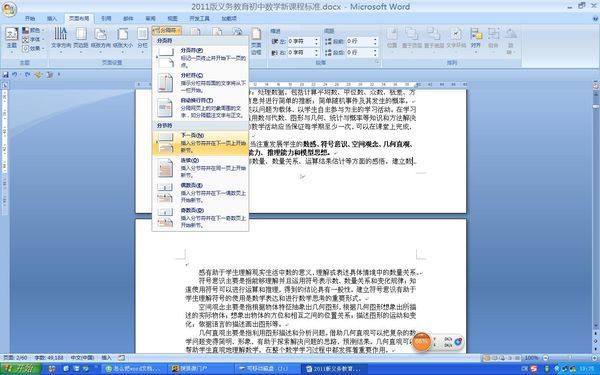Open the 旋转 rotate menu
The width and height of the screenshot is (600, 375).
click(x=511, y=40)
